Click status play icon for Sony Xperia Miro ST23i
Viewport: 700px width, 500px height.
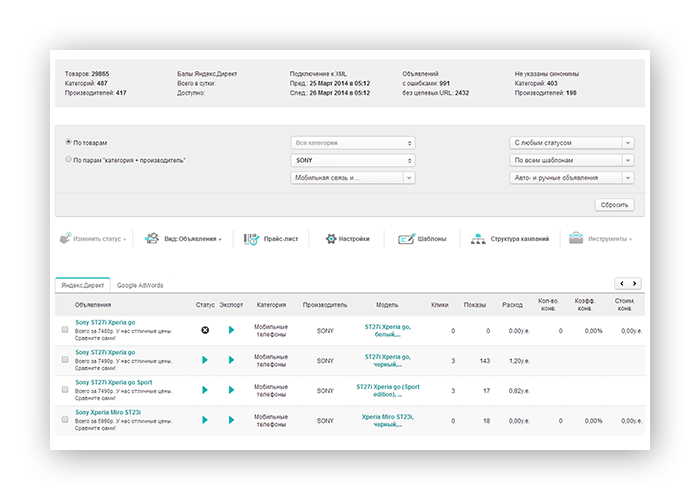[x=205, y=420]
